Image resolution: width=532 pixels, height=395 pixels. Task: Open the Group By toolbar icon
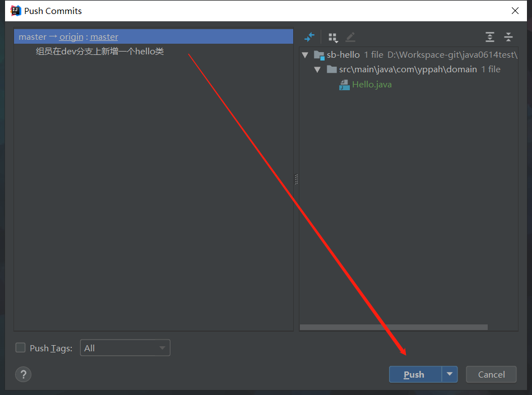(x=333, y=38)
